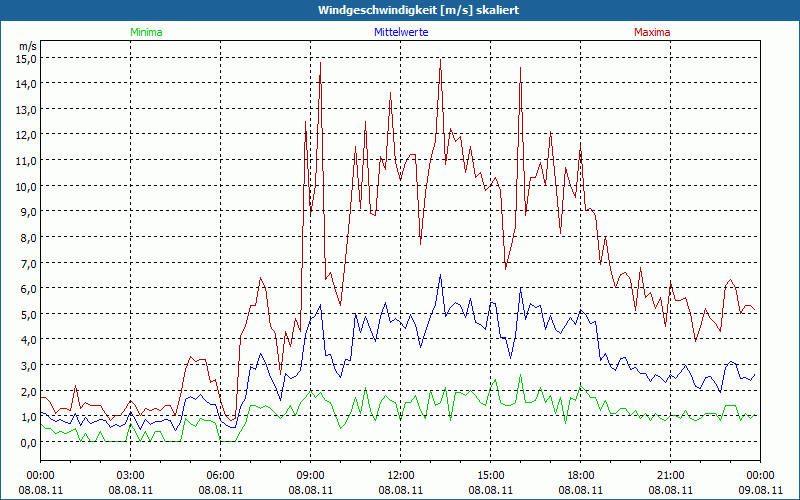The image size is (800, 500).
Task: Click the 12,0 y-axis value
Action: [x=27, y=135]
